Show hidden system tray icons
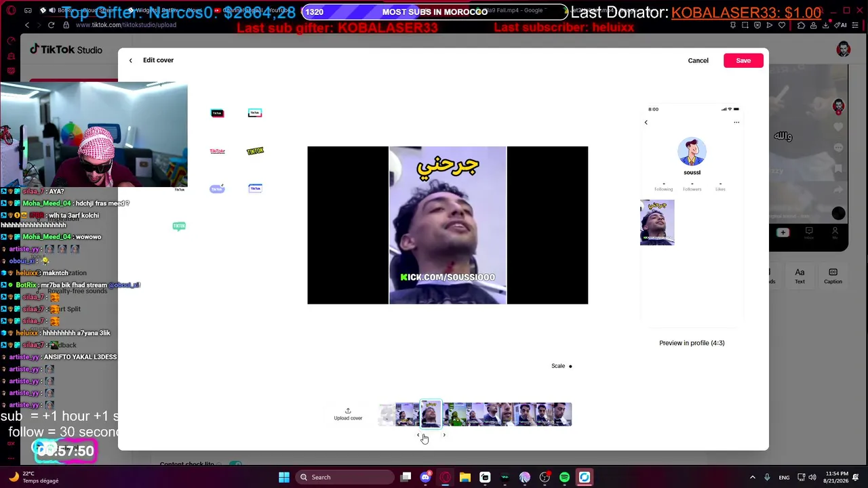The height and width of the screenshot is (488, 868). [x=752, y=477]
